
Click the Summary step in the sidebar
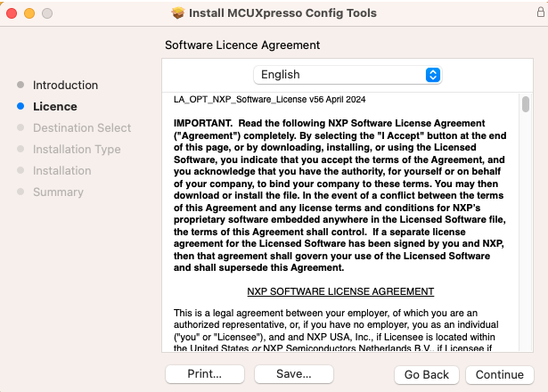click(x=58, y=192)
